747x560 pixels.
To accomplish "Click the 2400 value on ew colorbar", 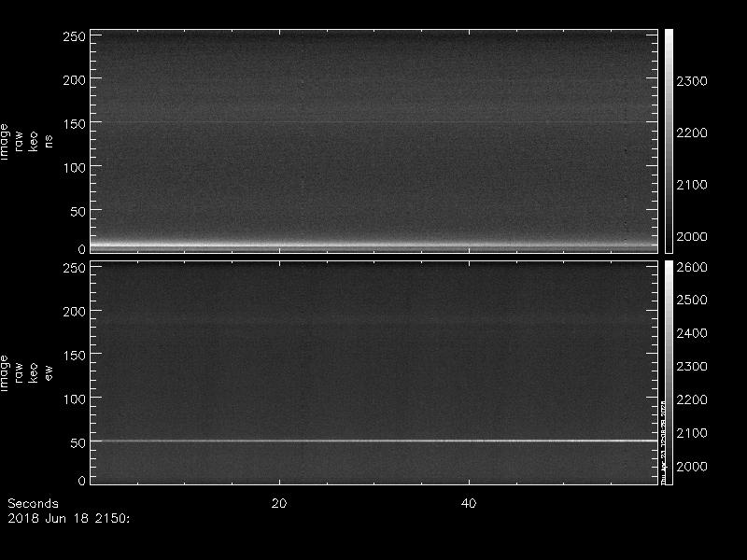I will [692, 333].
